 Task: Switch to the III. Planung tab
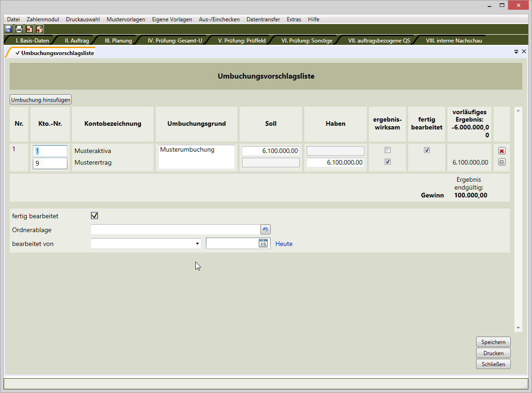(118, 41)
